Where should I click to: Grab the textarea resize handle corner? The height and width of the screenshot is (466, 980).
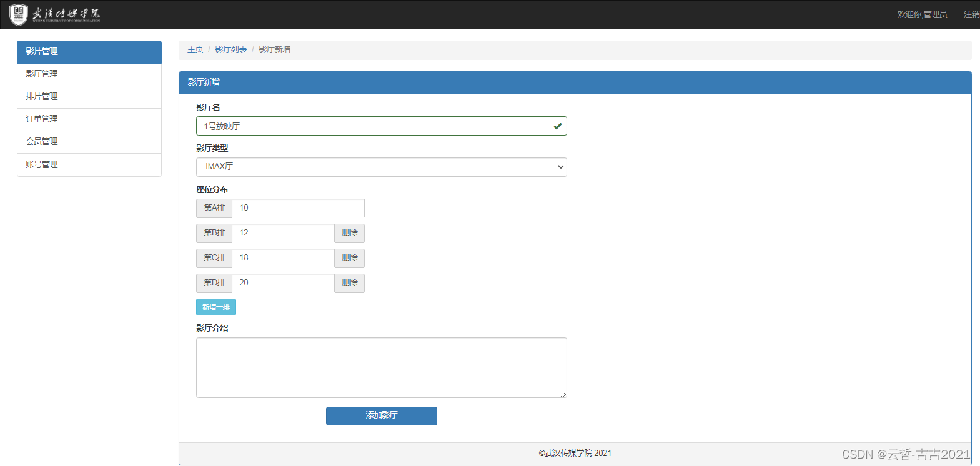click(x=563, y=394)
